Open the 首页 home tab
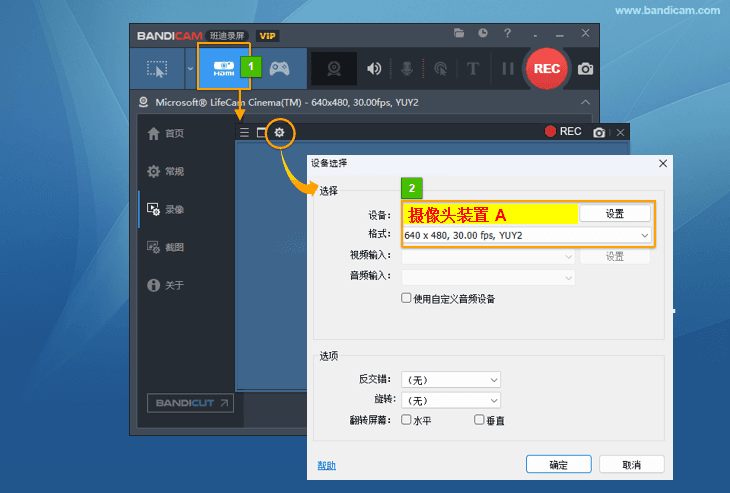Viewport: 730px width, 493px height. pos(166,134)
